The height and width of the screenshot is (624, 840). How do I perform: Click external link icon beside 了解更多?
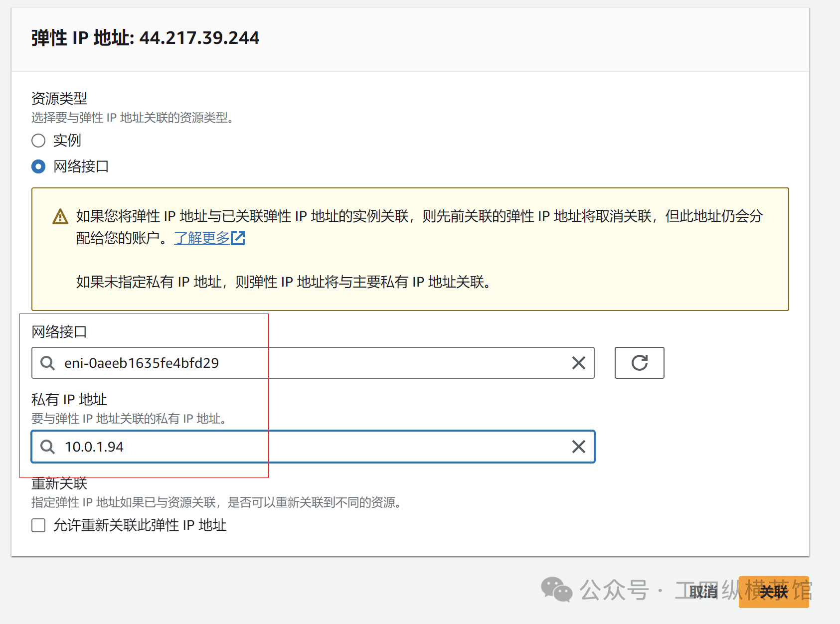[238, 238]
